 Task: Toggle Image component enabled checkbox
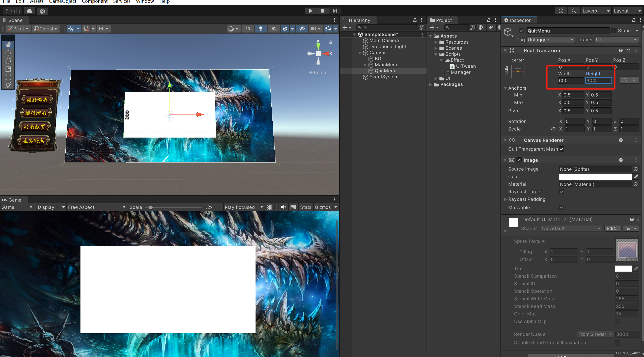[519, 160]
